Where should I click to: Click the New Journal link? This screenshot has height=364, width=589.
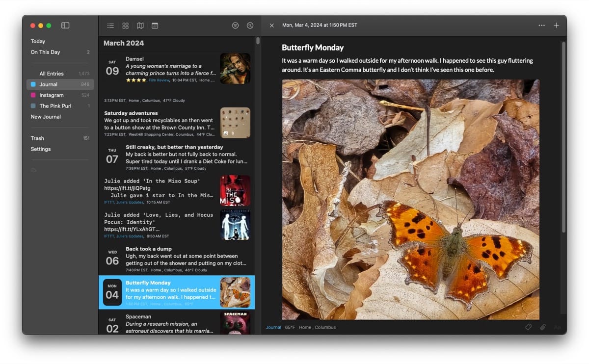tap(46, 116)
